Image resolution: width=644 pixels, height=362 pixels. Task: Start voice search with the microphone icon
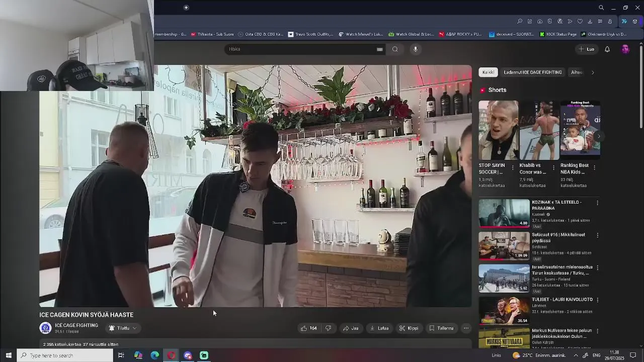[416, 49]
